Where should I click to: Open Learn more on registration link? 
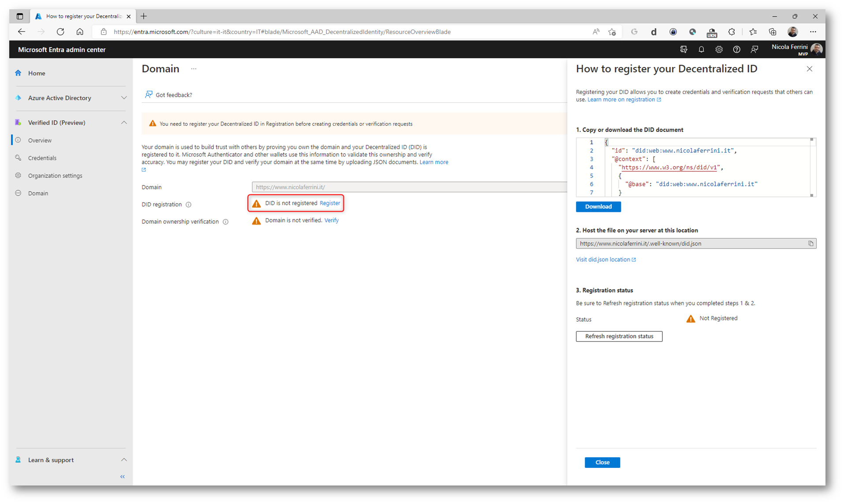tap(624, 100)
